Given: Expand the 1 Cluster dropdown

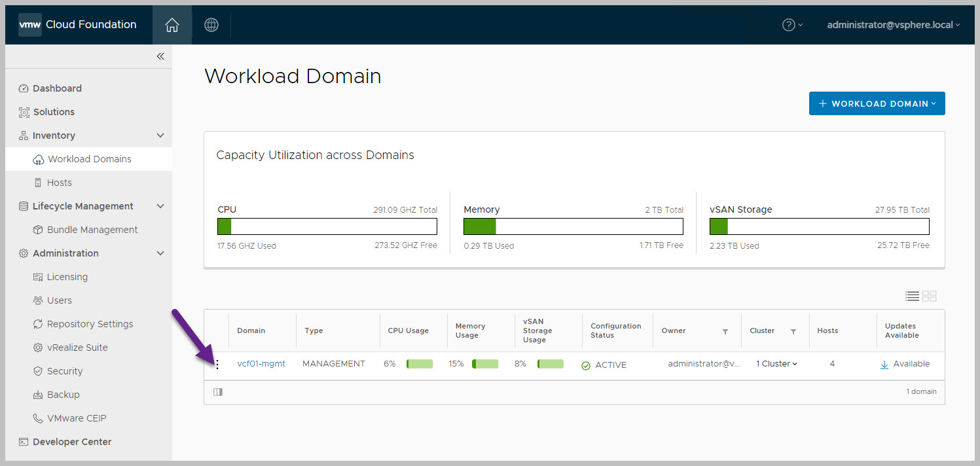Looking at the screenshot, I should pos(776,364).
